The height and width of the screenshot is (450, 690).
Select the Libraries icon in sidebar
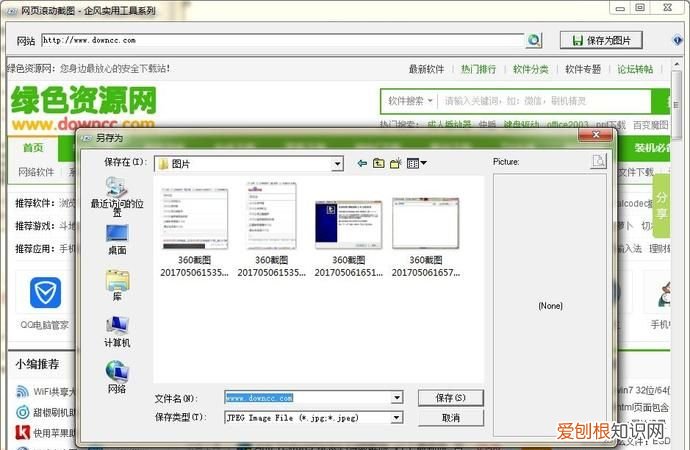point(117,282)
